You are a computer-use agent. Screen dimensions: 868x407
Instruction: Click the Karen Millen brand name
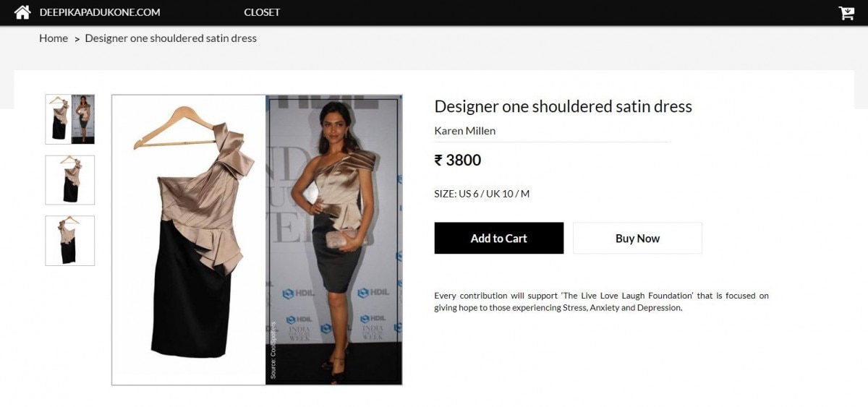[x=465, y=131]
